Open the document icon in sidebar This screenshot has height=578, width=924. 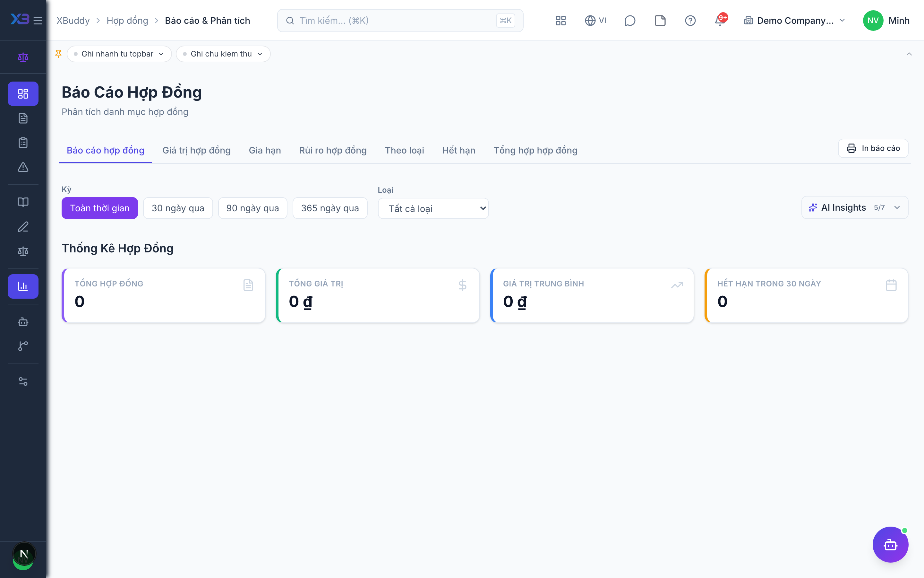tap(23, 118)
